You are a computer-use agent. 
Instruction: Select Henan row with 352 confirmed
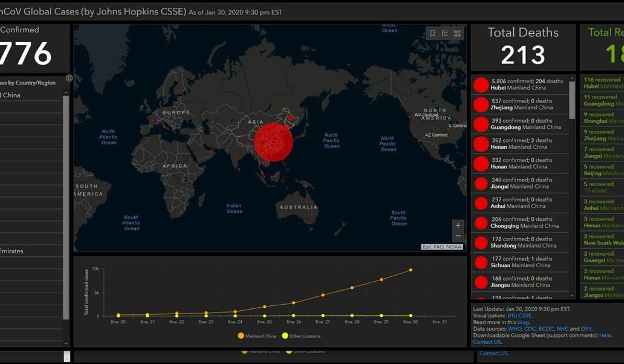(x=520, y=144)
